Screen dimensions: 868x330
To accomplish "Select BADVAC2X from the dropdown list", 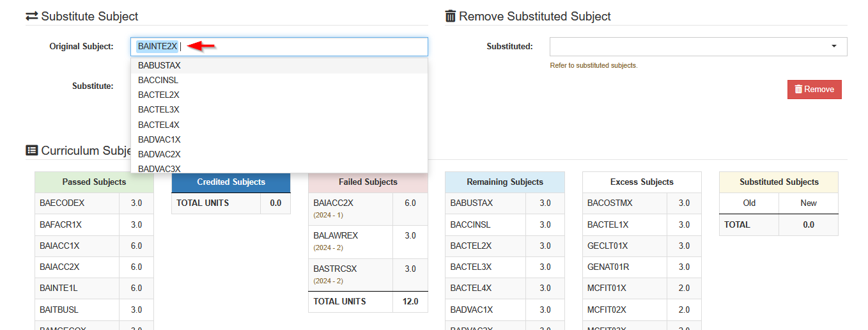I will pos(279,155).
